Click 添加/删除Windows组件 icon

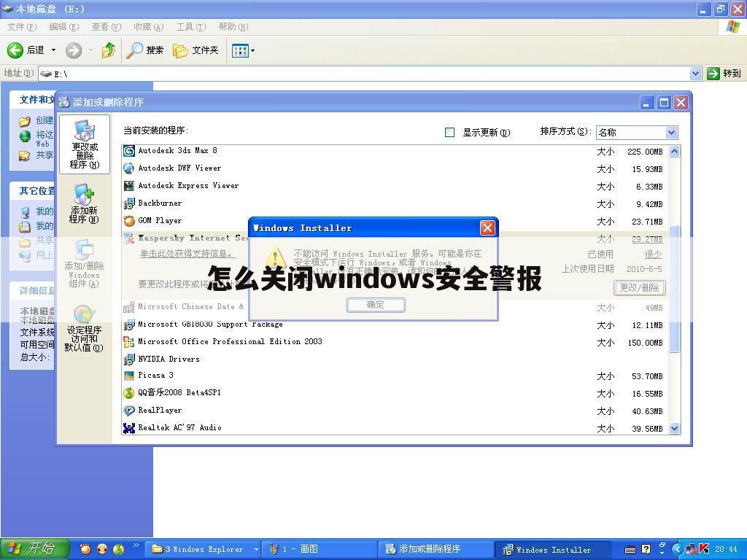pos(84,252)
